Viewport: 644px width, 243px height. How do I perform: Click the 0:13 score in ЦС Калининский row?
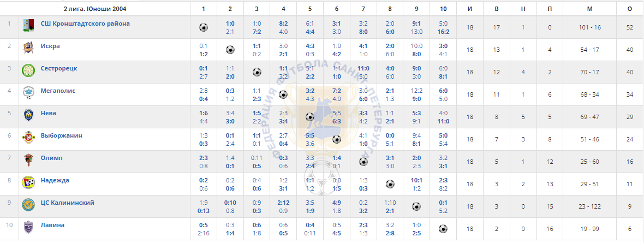click(x=204, y=211)
